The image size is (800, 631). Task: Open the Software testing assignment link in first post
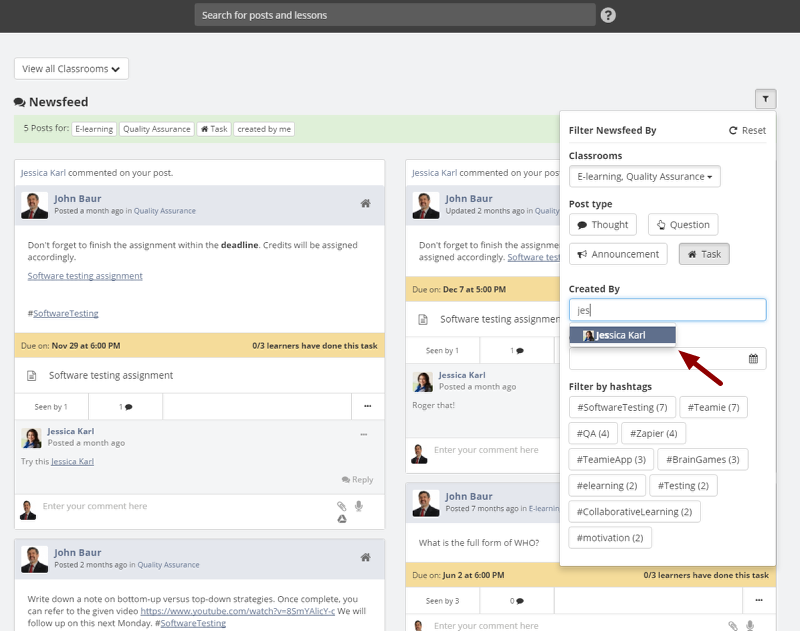(85, 276)
